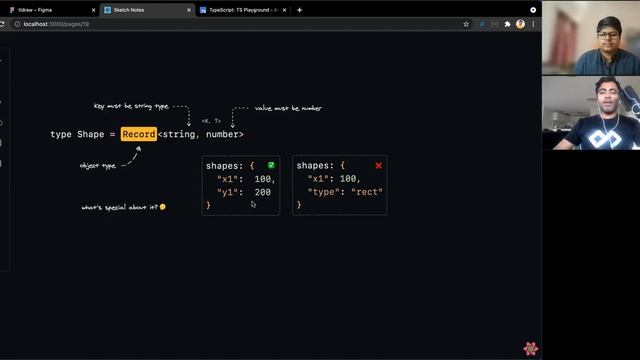Click the 'type Shape =' code text
Screen dimensions: 640x360
[83, 134]
